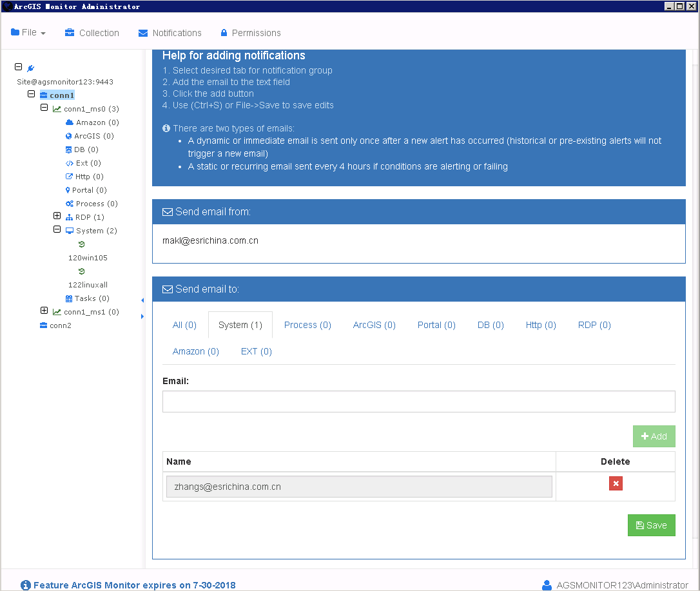Viewport: 700px width, 591px height.
Task: Click the Site@agsmonitor123:9443 label
Action: (x=65, y=82)
